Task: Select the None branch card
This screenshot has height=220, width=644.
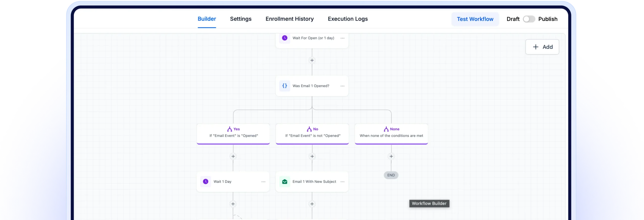Action: (x=391, y=134)
